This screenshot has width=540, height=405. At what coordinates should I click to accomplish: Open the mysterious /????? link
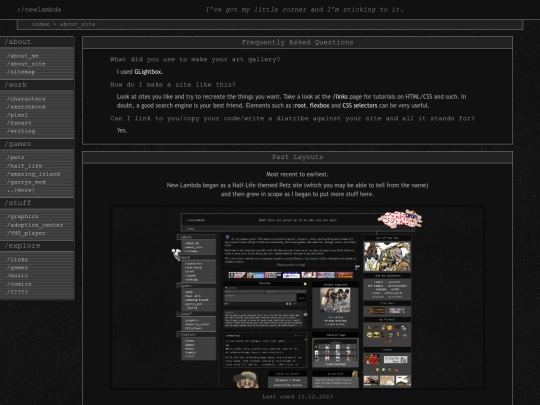(17, 292)
